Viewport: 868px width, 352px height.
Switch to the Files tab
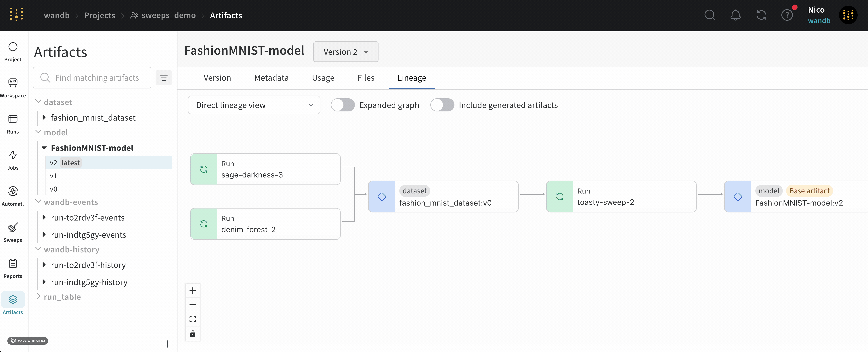366,78
